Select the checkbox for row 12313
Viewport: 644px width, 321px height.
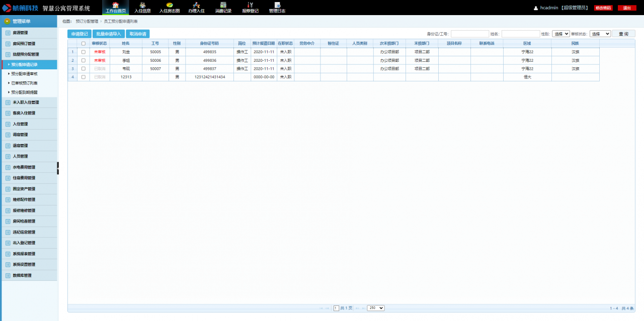click(84, 77)
